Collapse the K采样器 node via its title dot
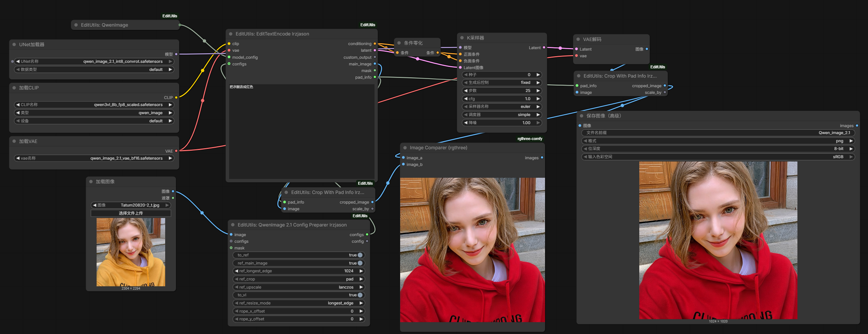 coord(462,38)
